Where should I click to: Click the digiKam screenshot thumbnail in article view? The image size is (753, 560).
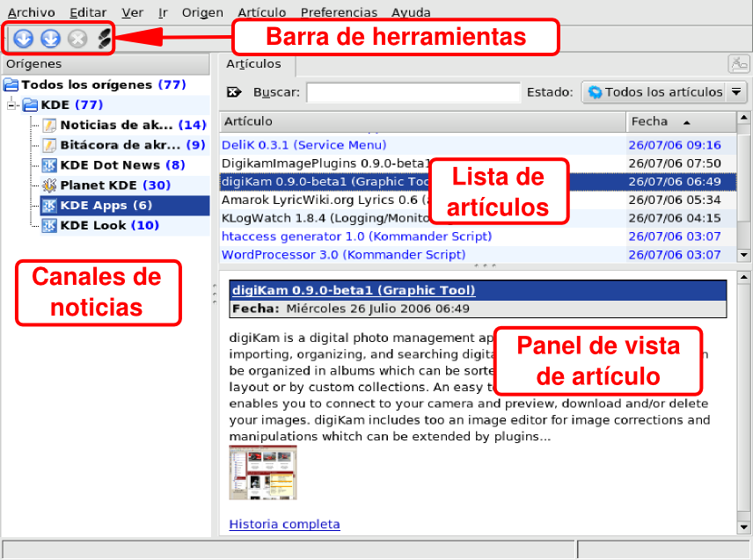(x=263, y=472)
